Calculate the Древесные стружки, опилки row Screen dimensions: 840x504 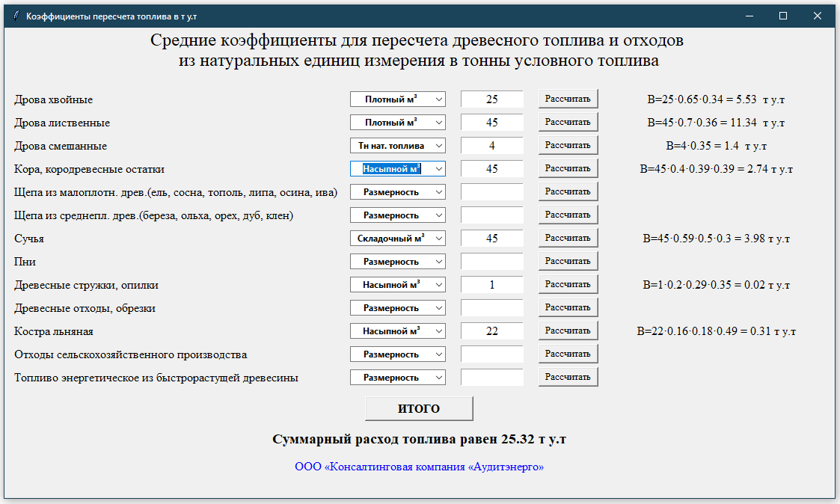coord(568,285)
